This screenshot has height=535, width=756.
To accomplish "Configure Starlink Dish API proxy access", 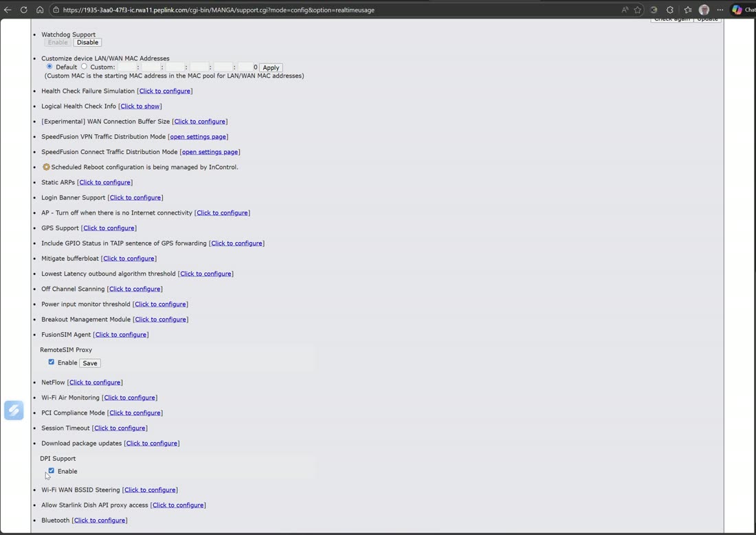I will click(178, 505).
